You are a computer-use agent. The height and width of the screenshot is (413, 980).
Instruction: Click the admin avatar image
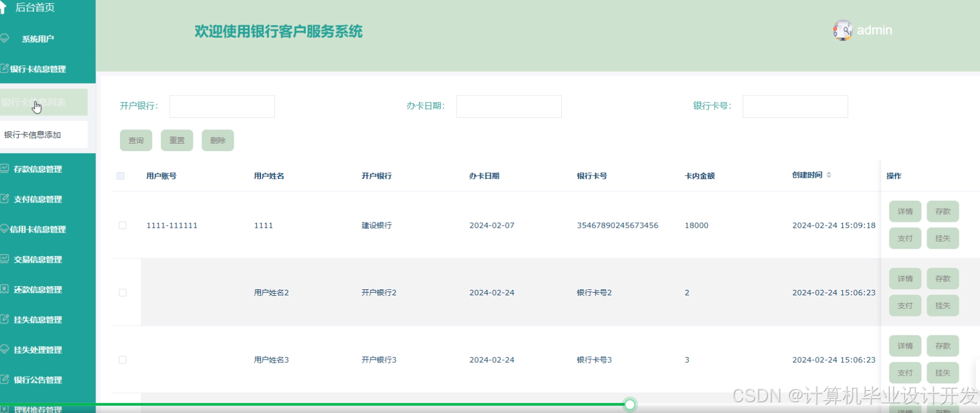pyautogui.click(x=842, y=30)
